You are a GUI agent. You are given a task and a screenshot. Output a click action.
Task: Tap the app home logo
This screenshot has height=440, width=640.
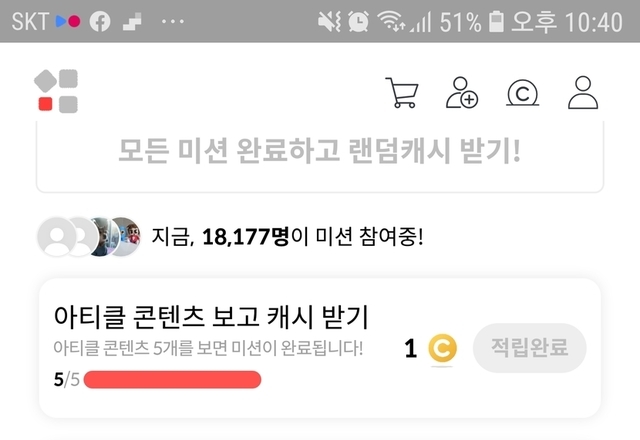(x=56, y=91)
